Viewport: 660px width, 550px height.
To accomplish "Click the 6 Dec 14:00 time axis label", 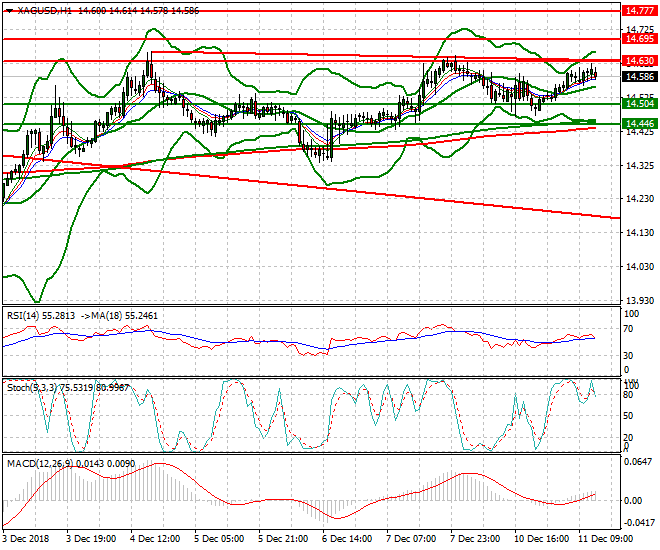I will pyautogui.click(x=346, y=538).
